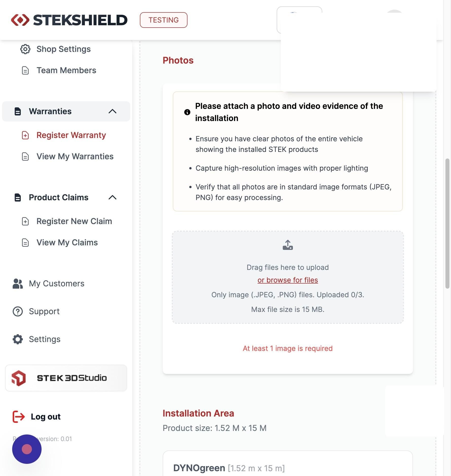Click the upload tray icon in drop zone
Screen dimensions: 451x476
(288, 245)
